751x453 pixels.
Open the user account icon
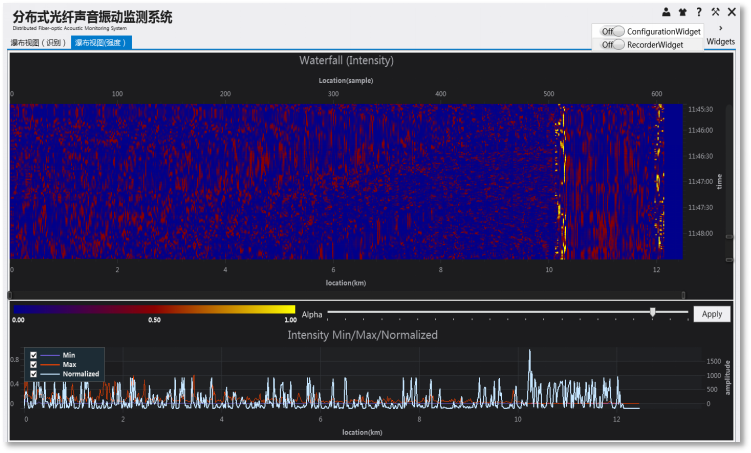[x=666, y=12]
